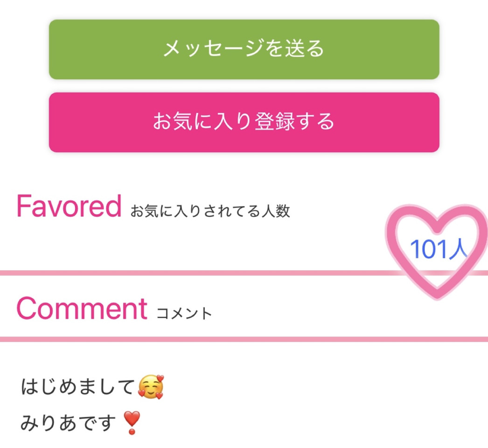Select the 101人 favorites count
Viewport: 488px width, 448px height.
(x=438, y=249)
